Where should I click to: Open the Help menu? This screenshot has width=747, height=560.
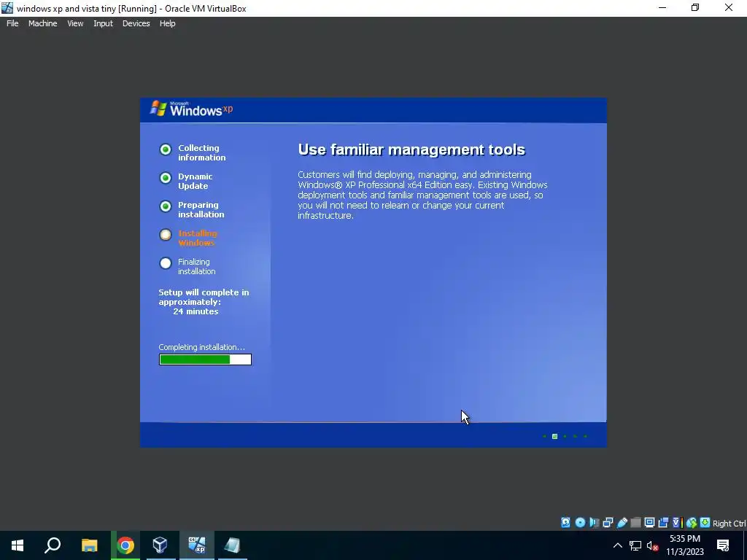167,23
